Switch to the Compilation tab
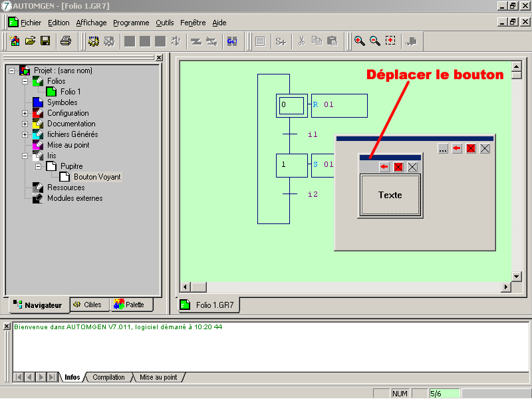 108,377
